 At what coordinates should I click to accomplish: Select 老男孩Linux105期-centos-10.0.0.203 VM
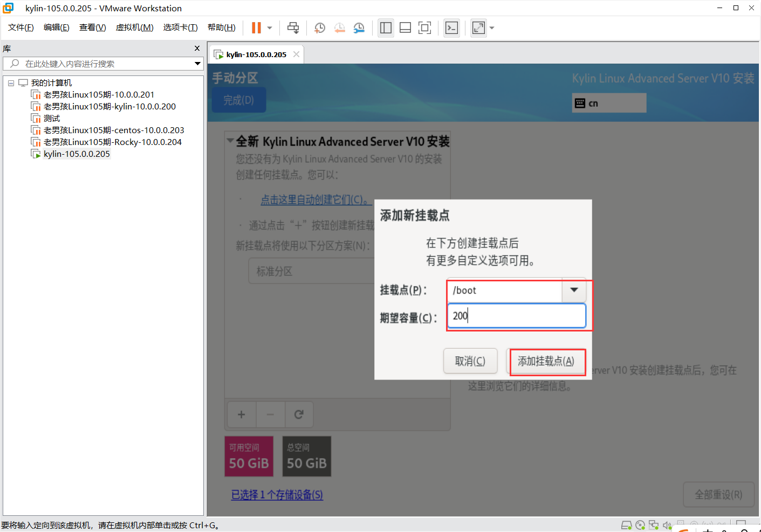114,130
